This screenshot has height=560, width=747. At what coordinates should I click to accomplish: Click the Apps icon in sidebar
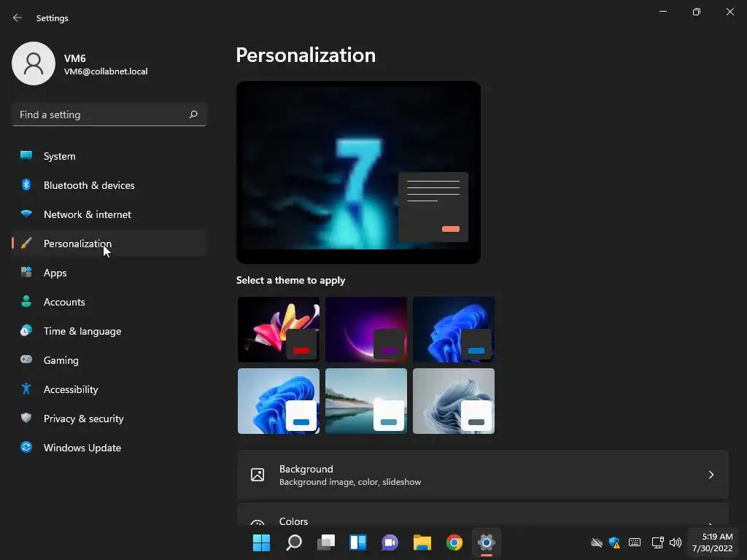pyautogui.click(x=26, y=272)
